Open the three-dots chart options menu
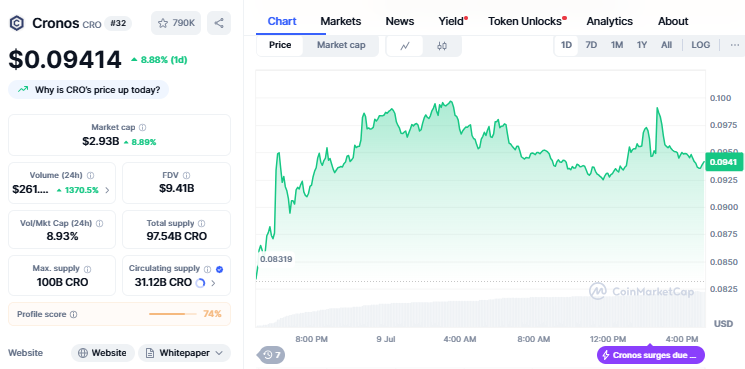The height and width of the screenshot is (369, 745). pyautogui.click(x=735, y=45)
